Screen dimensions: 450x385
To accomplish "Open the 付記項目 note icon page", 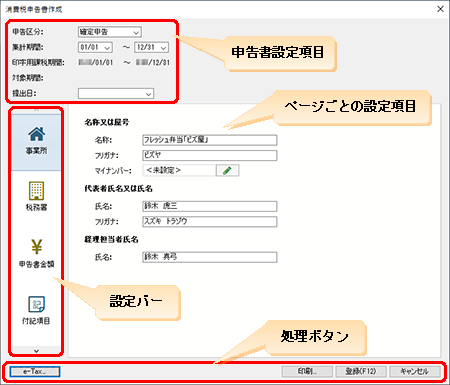I will 36,304.
